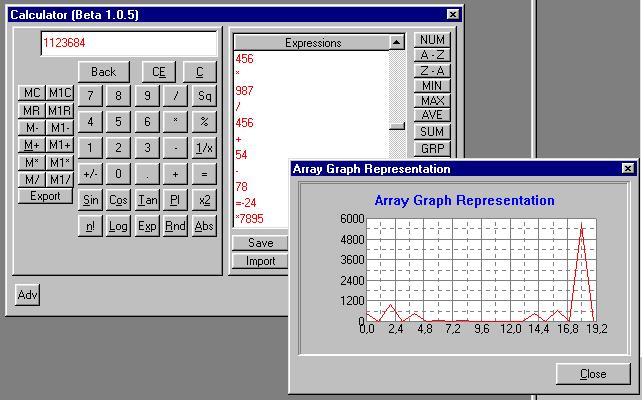Sort expressions Z-A
This screenshot has height=400, width=642.
(x=432, y=70)
